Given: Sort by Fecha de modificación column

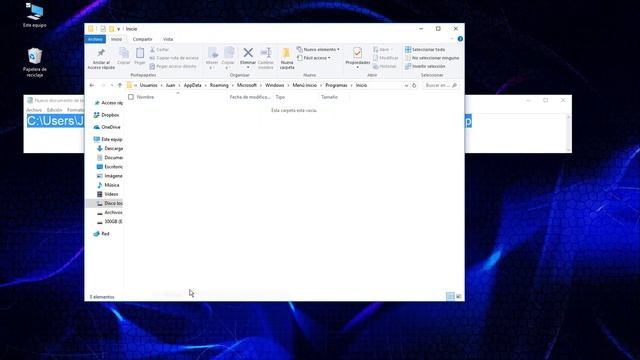Looking at the screenshot, I should (250, 97).
